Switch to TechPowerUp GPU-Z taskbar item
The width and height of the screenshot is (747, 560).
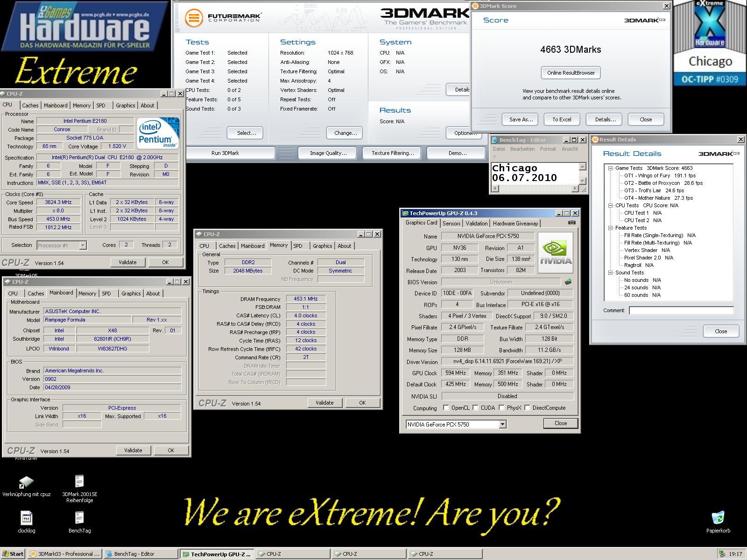[x=217, y=554]
